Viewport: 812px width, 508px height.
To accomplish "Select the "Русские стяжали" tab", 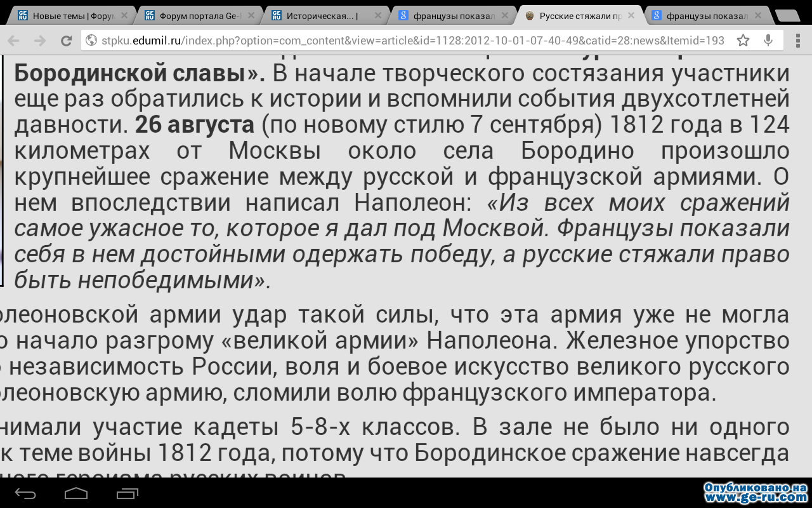I will [574, 16].
